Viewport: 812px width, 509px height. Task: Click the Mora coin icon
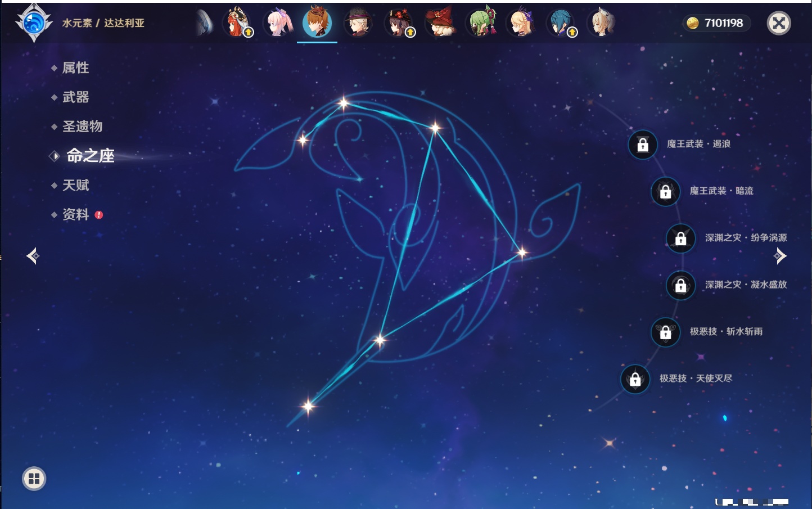tap(693, 23)
